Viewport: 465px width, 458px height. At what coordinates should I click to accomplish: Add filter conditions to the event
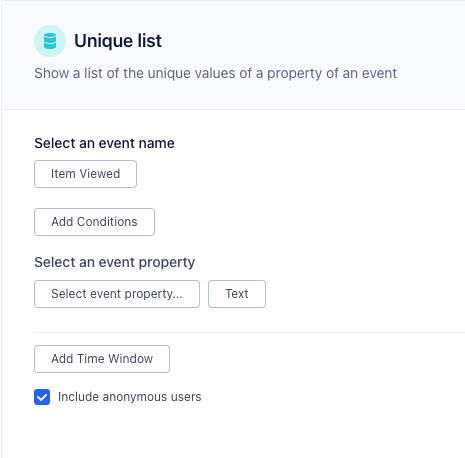coord(94,222)
